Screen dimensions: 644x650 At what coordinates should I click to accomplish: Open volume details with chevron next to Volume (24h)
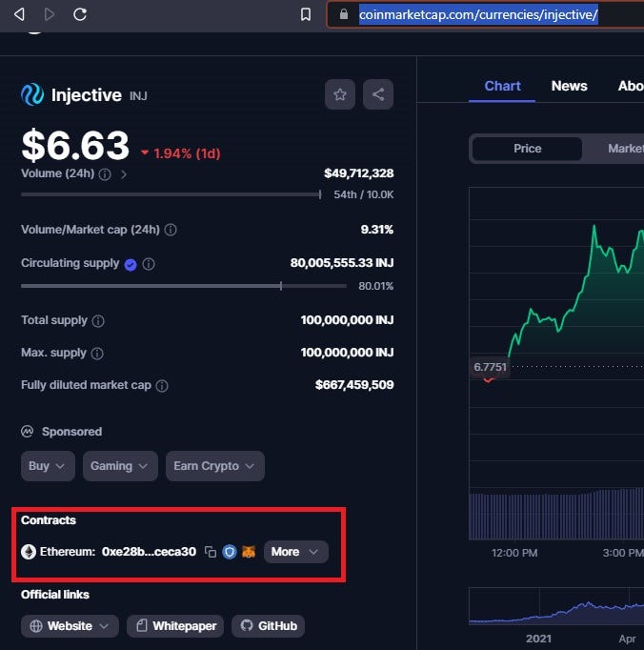[x=124, y=174]
